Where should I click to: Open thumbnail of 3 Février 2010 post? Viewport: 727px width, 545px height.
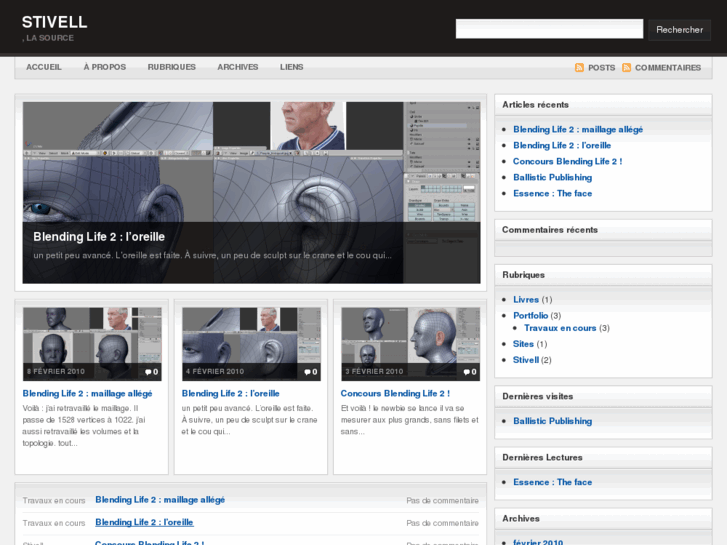coord(410,344)
